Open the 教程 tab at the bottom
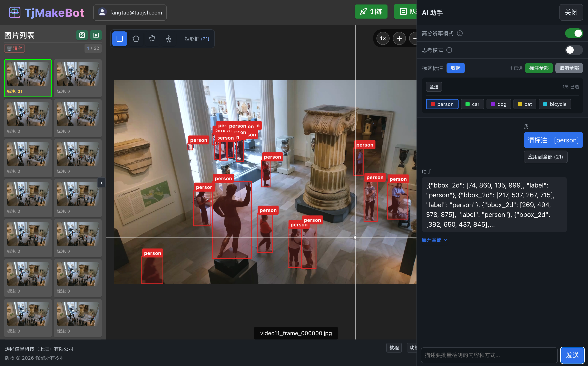This screenshot has width=588, height=366. (394, 348)
